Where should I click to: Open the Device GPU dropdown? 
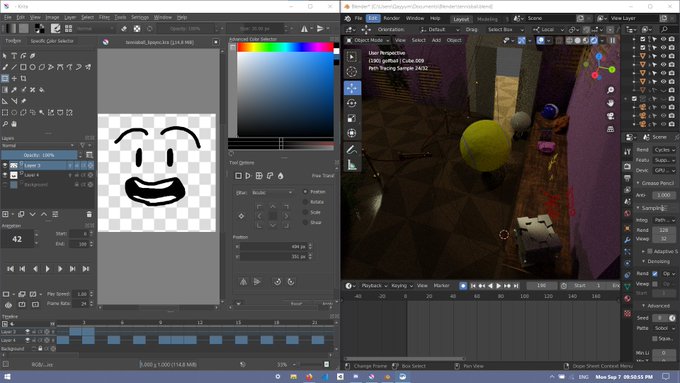point(664,170)
